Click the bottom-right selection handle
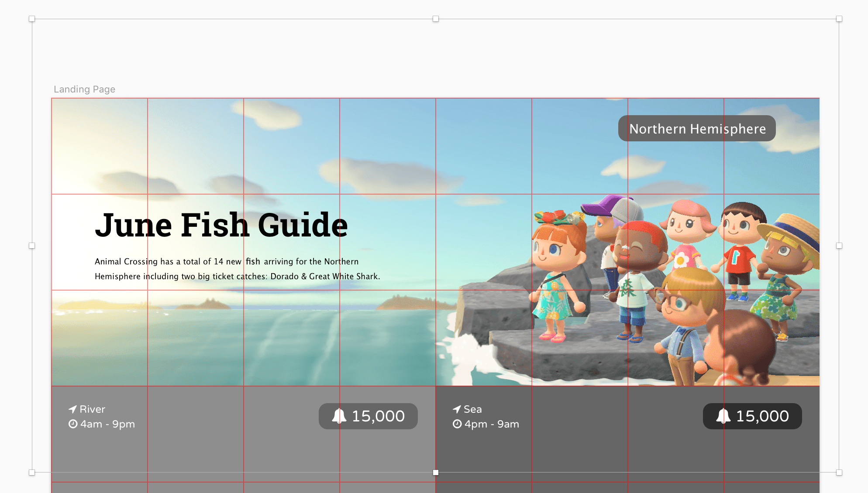The image size is (868, 493). point(839,472)
